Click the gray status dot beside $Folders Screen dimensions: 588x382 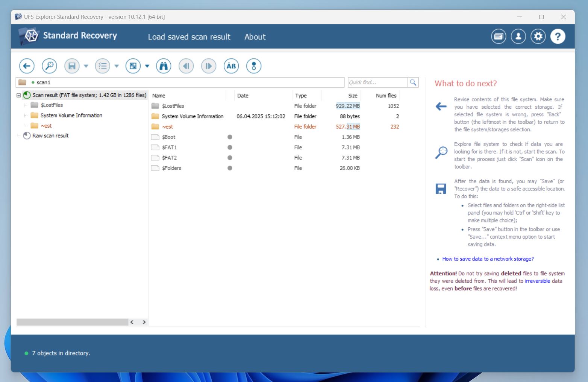(230, 168)
